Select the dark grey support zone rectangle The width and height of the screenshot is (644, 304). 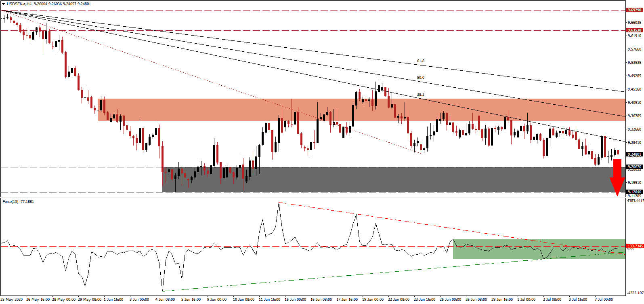pos(394,179)
